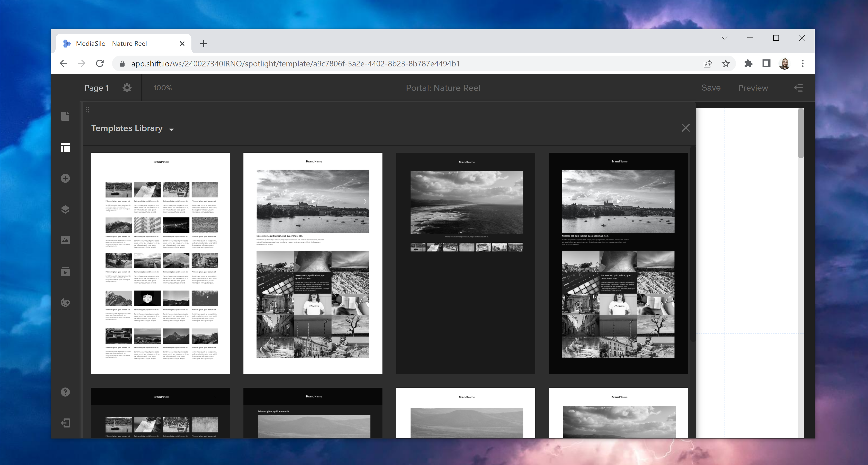Click the Portal: Nature Reel title
The width and height of the screenshot is (868, 465).
(x=443, y=88)
